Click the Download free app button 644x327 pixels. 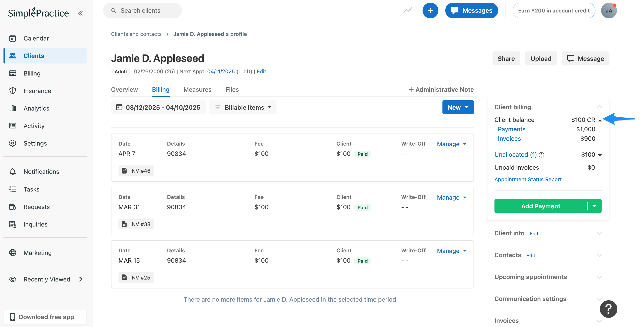pos(45,317)
